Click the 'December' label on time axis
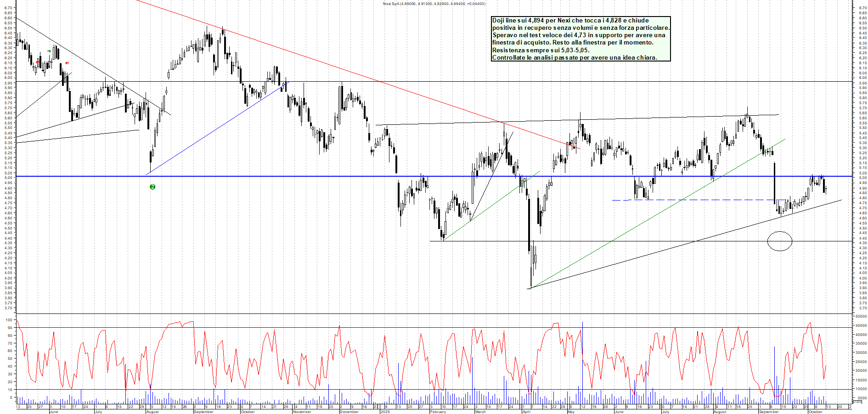The width and height of the screenshot is (868, 414). [x=349, y=412]
